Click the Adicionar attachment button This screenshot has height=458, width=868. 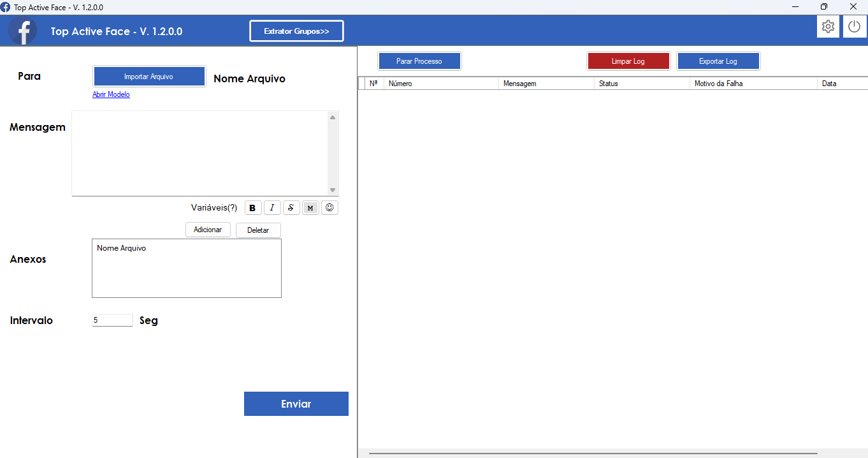pos(208,230)
